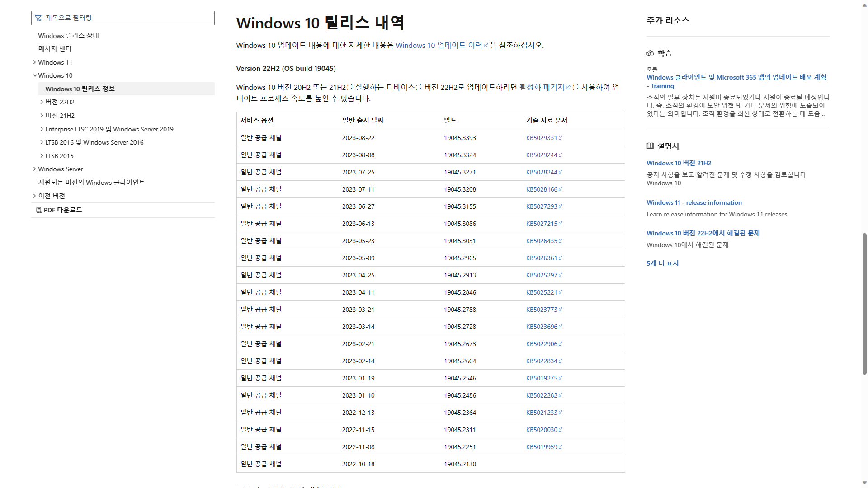868x488 pixels.
Task: Click the external-link icon after KB5029331
Action: [x=561, y=138]
